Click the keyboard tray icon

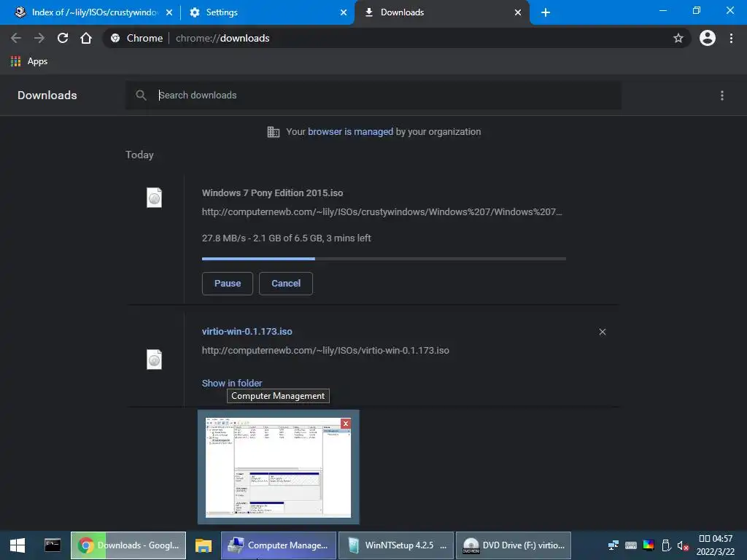pyautogui.click(x=631, y=545)
